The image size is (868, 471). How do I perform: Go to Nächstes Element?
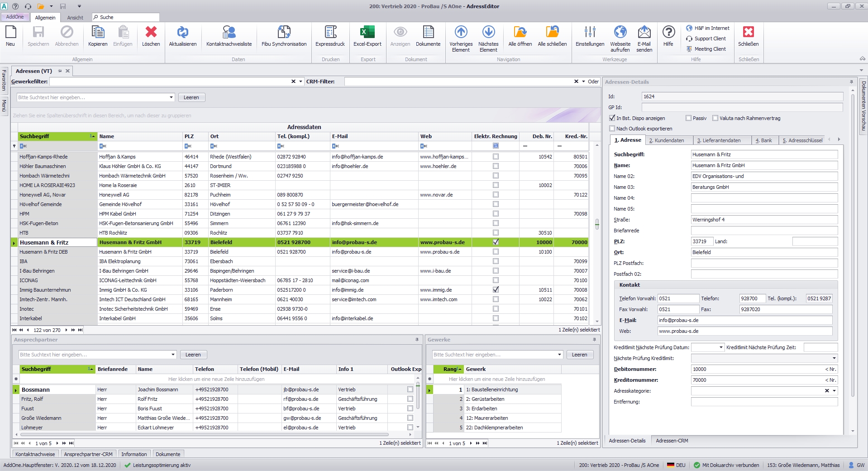[x=488, y=33]
